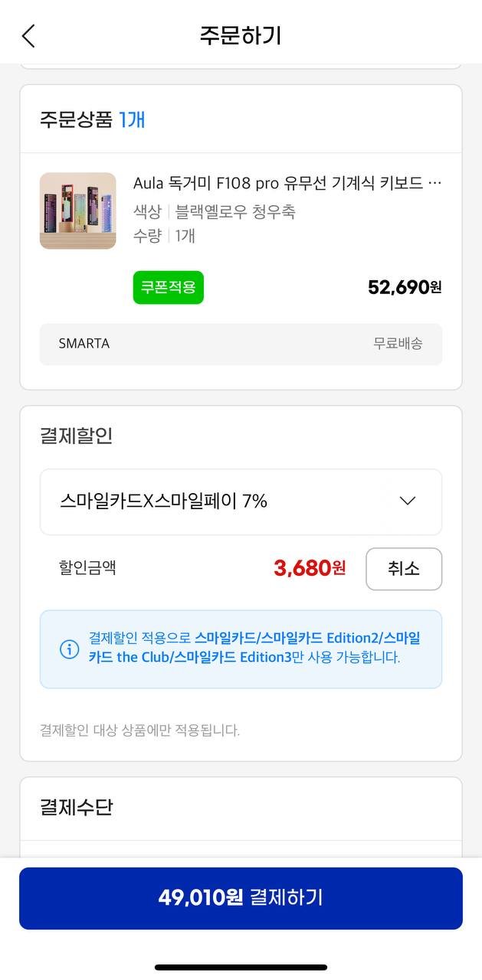Tap the 무료배송 shipping label
The height and width of the screenshot is (980, 482).
coord(398,344)
